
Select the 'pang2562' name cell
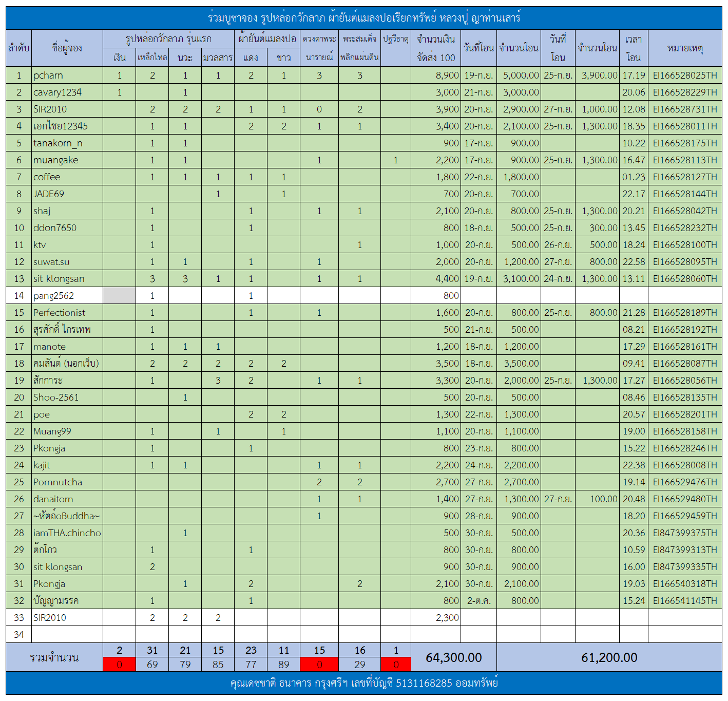click(x=67, y=296)
